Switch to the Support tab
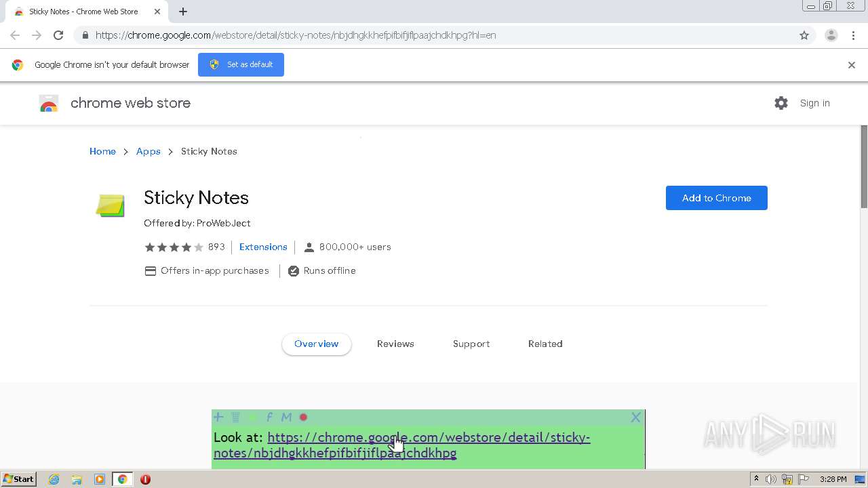Image resolution: width=868 pixels, height=488 pixels. 471,344
